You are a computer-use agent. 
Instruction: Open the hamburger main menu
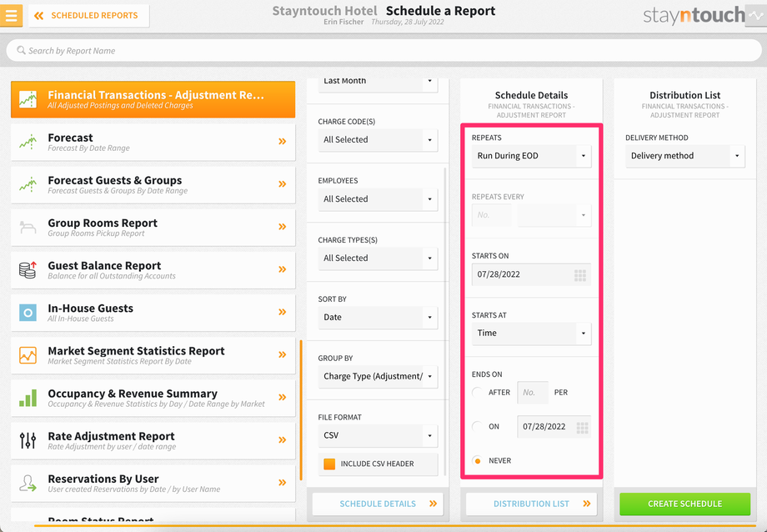click(x=11, y=15)
